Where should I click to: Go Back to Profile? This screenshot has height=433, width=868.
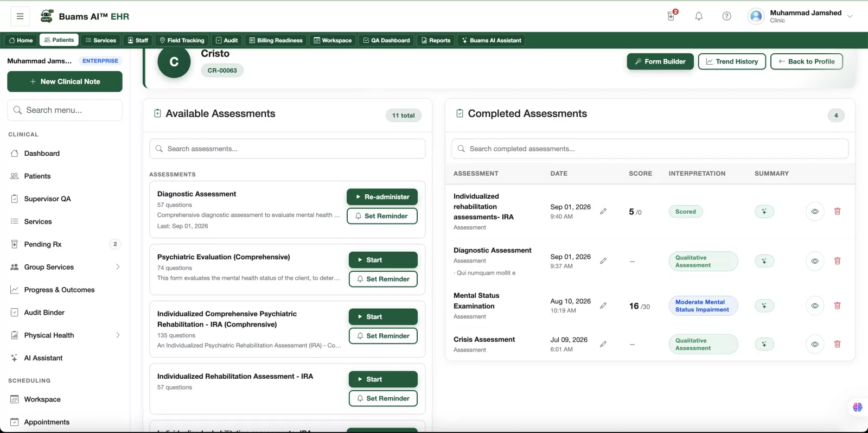pos(807,61)
